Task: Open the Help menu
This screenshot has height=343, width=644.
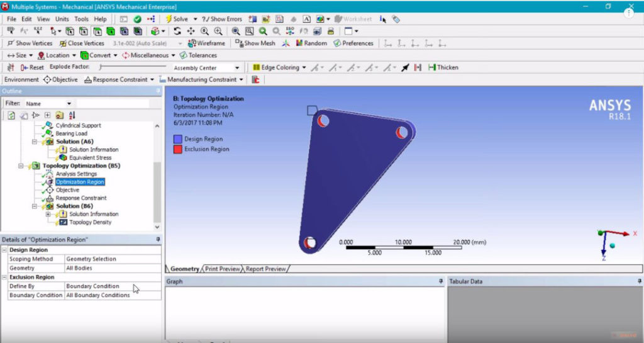Action: click(100, 19)
